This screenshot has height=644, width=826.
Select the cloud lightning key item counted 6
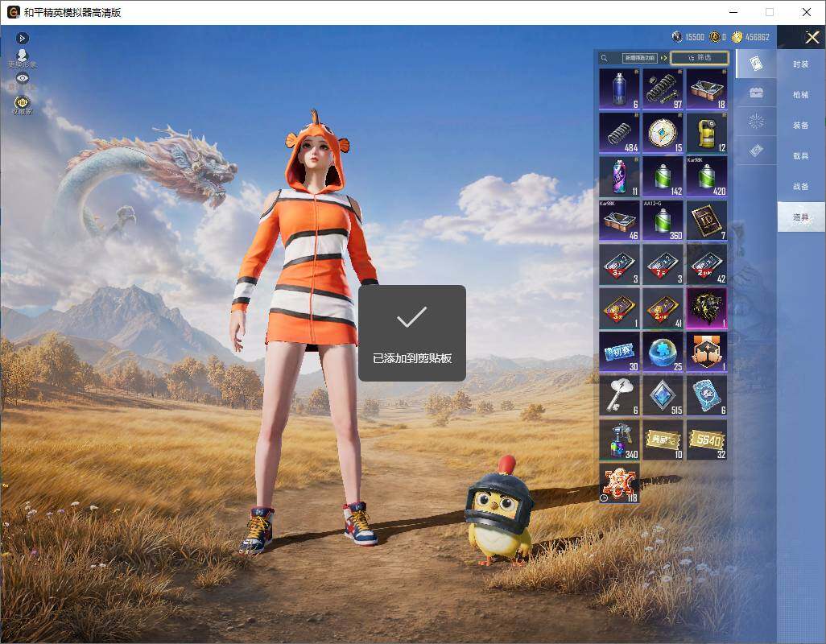tap(620, 396)
